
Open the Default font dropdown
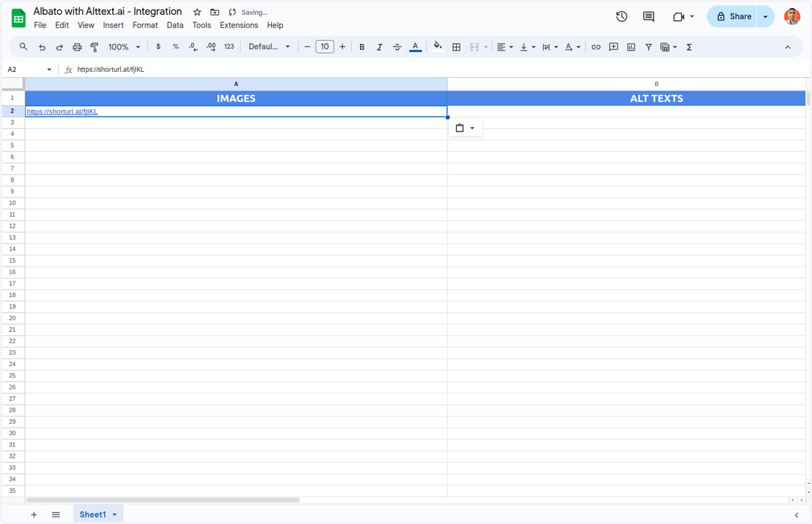[x=269, y=47]
